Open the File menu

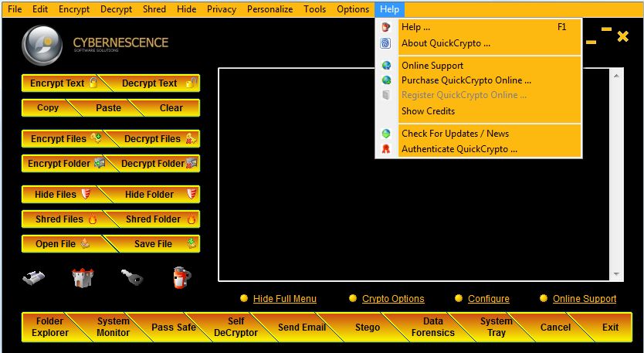[15, 9]
